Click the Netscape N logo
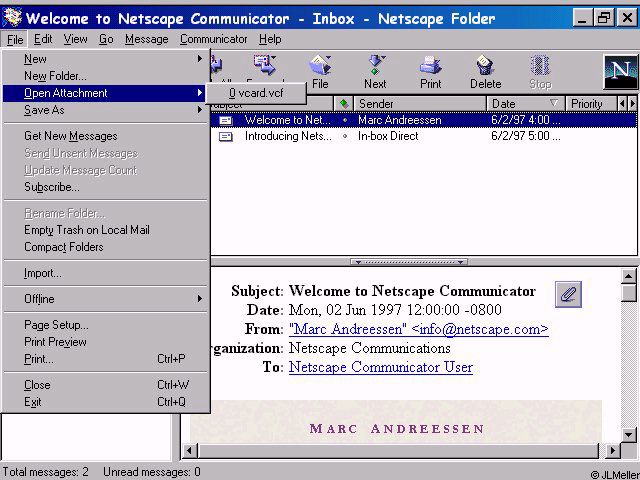Screen dimensions: 640x480 pyautogui.click(x=620, y=72)
